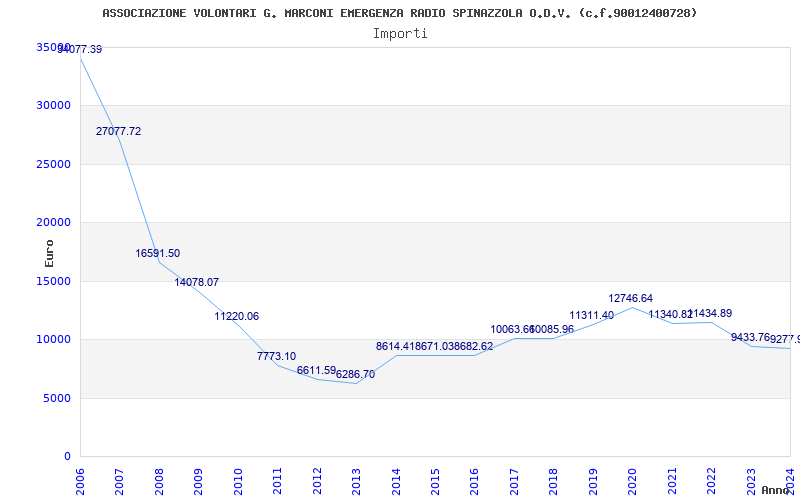The width and height of the screenshot is (800, 500).
Task: Select the data label 11311.40
Action: coord(592,315)
